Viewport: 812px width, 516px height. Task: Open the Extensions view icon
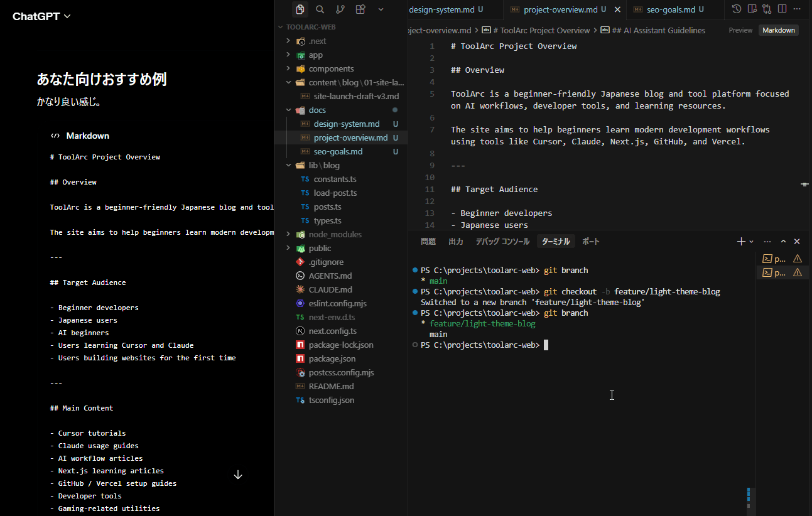coord(360,9)
